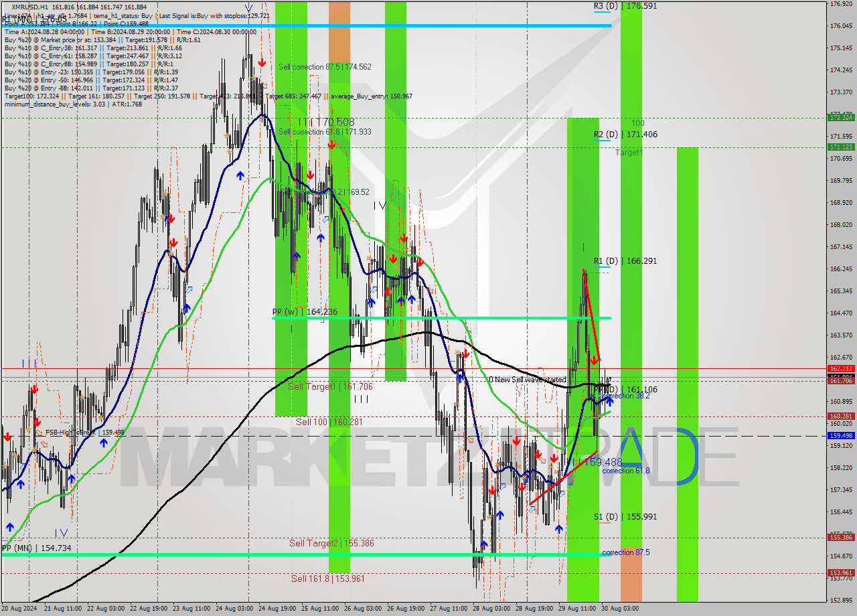
Task: Click the Sell Target2 | 155.386 label
Action: coord(331,544)
